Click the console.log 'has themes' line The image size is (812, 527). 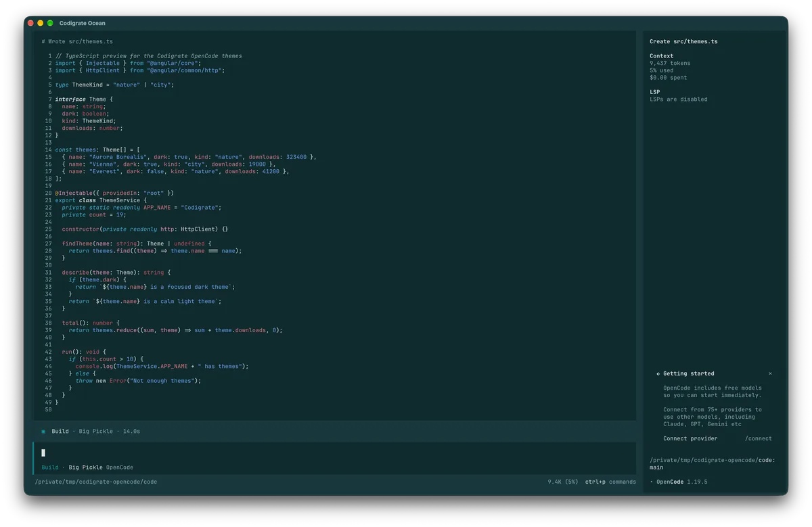162,367
